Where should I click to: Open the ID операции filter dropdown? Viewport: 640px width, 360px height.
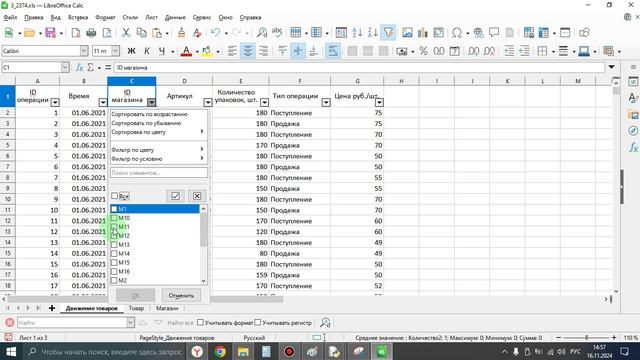(55, 102)
